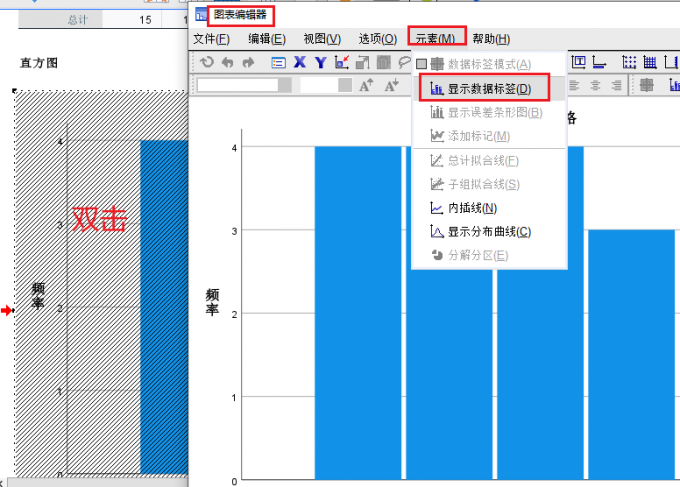Click the Y-axis tick label 1 in Chart Editor
680x487 pixels.
(234, 398)
